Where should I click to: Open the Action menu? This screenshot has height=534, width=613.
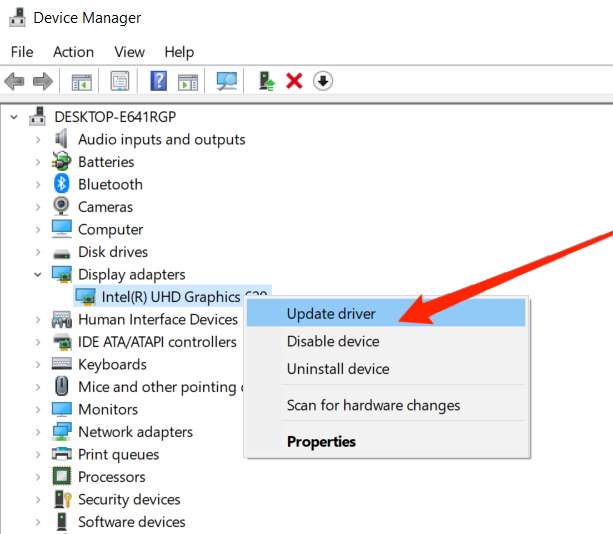(x=73, y=52)
